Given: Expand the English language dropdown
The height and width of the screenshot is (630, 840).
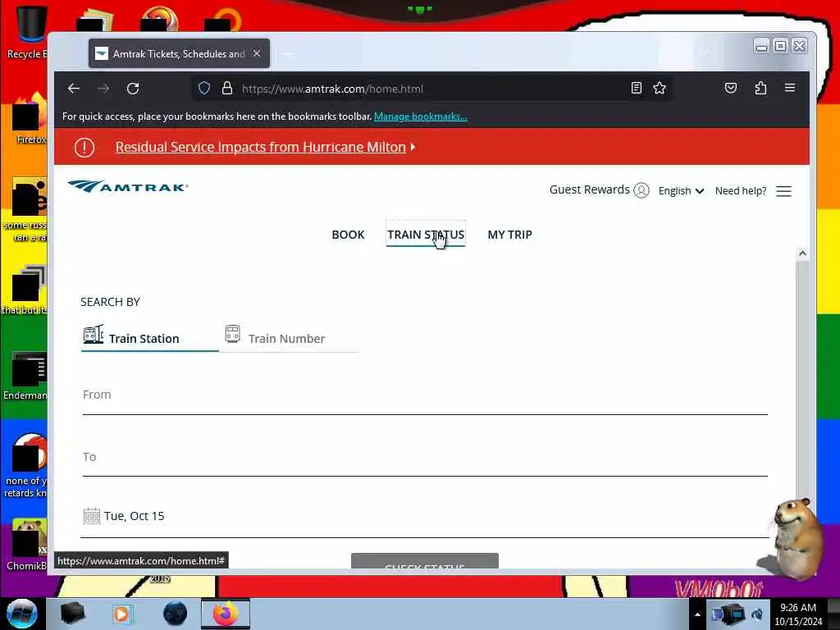Looking at the screenshot, I should pos(681,190).
